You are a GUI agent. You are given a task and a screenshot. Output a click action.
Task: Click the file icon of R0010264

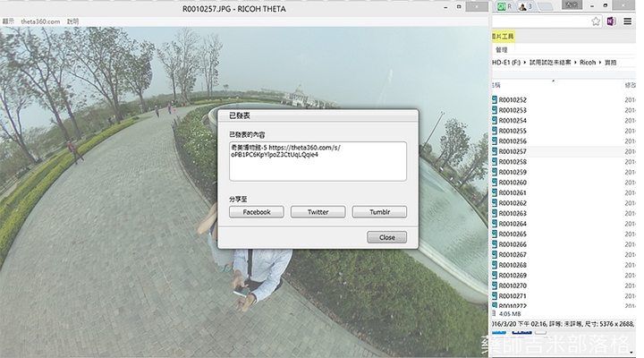(495, 224)
